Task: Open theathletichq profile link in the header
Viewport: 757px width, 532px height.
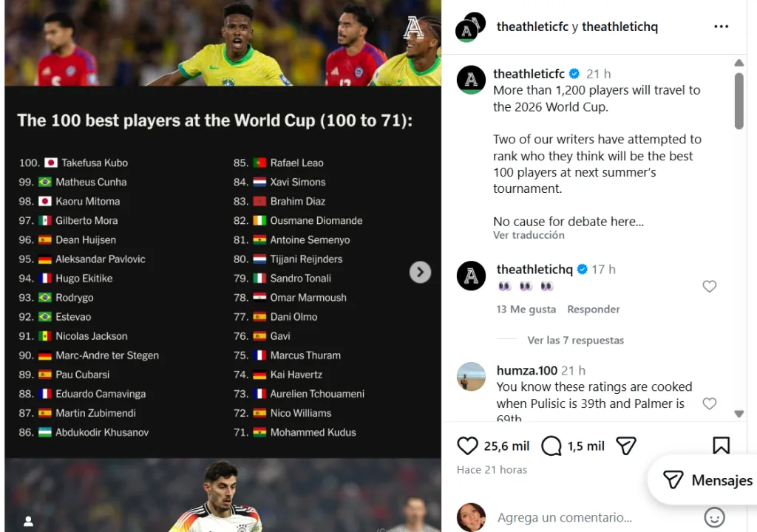Action: [619, 27]
